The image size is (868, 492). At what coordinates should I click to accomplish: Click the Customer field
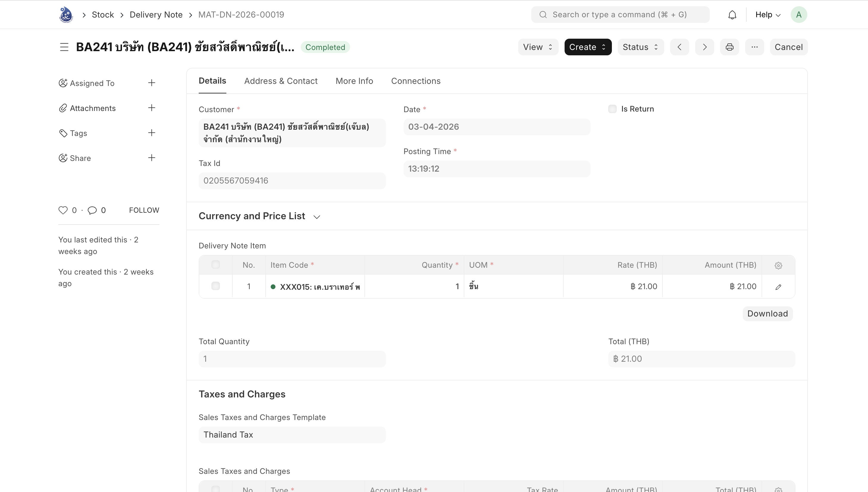click(292, 133)
